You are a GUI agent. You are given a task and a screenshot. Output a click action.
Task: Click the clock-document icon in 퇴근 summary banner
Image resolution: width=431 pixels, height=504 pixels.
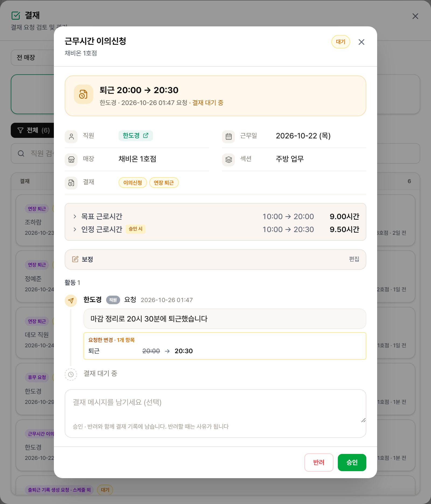coord(84,94)
